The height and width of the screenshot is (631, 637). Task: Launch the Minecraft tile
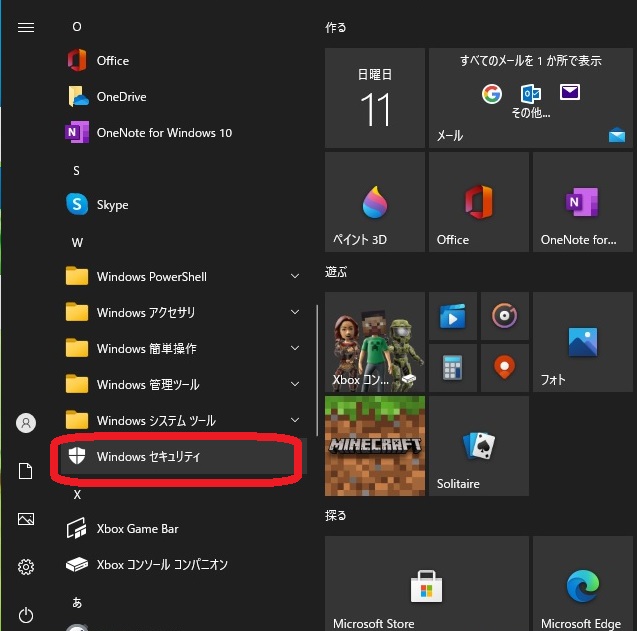[x=375, y=446]
